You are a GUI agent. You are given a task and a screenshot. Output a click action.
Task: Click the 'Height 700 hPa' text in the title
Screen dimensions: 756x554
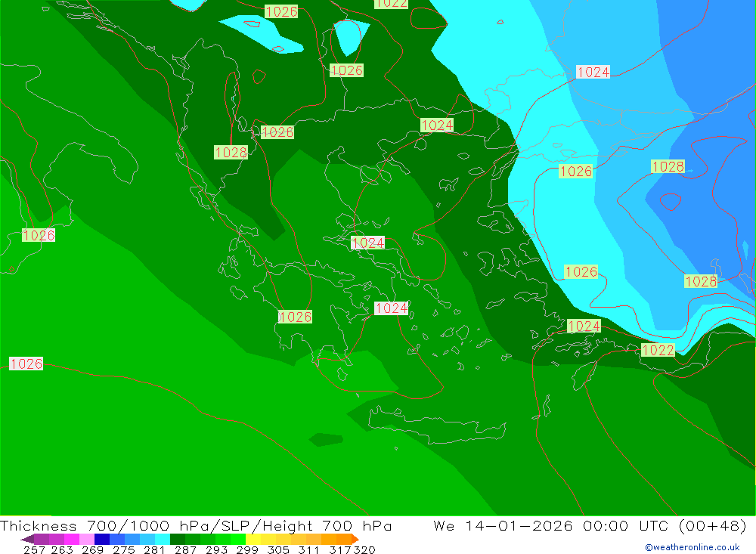click(327, 525)
